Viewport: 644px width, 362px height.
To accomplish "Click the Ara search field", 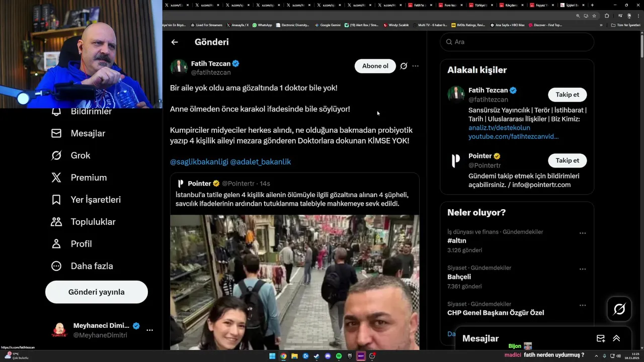I will [517, 42].
